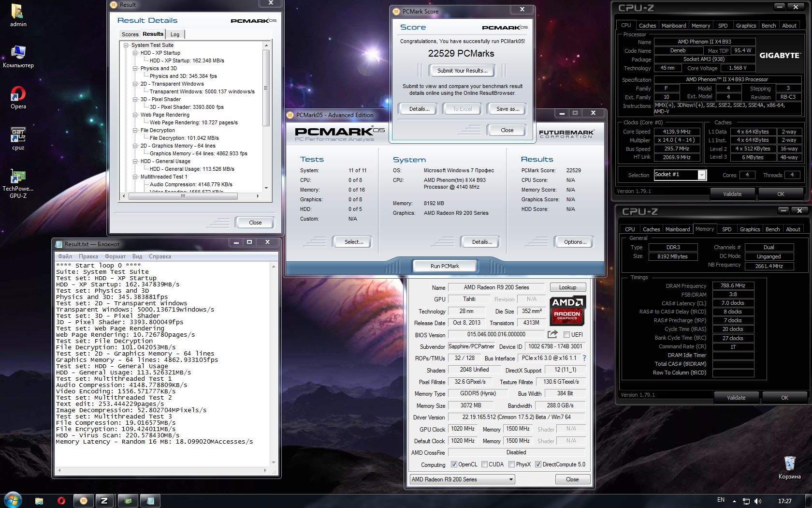Screen dimensions: 812x508
Task: Open the Компьютер desktop icon
Action: (18, 57)
